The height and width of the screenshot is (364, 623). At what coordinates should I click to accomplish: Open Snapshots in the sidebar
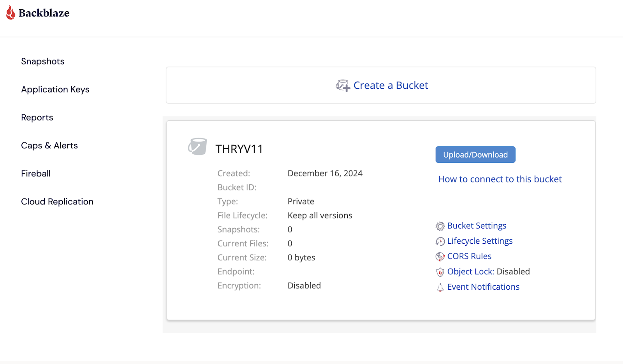pos(43,62)
